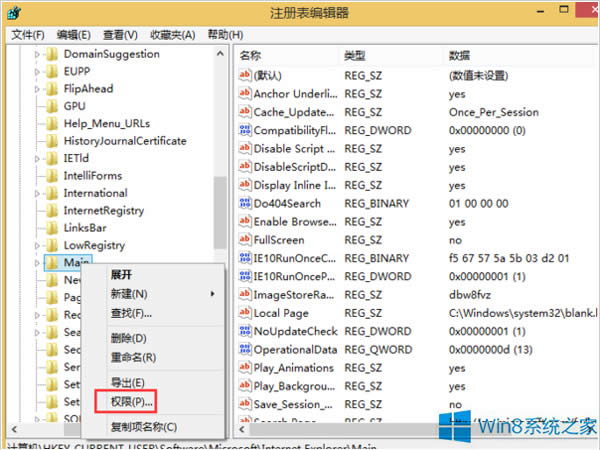Expand the International key
This screenshot has height=450, width=600.
(x=37, y=193)
